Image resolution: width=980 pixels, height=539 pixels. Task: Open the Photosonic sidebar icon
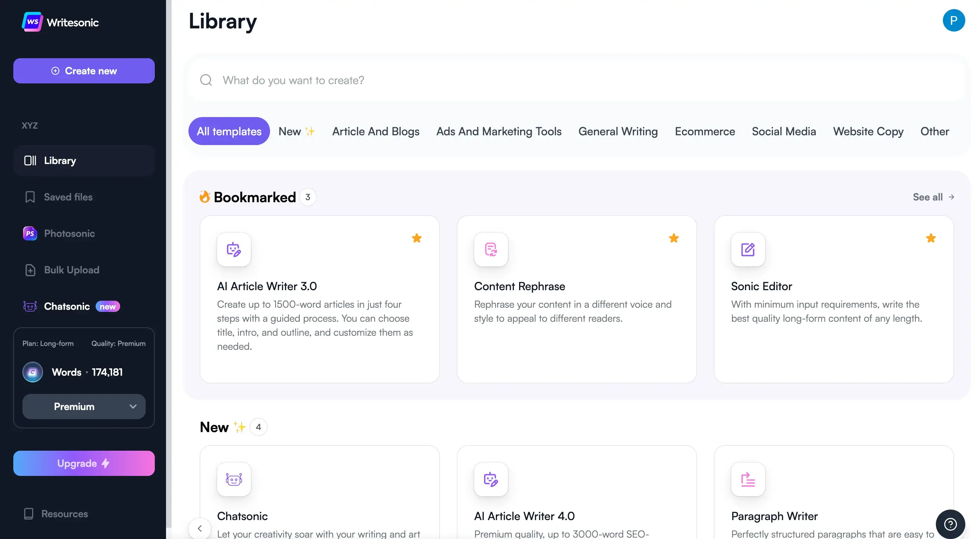coord(30,233)
